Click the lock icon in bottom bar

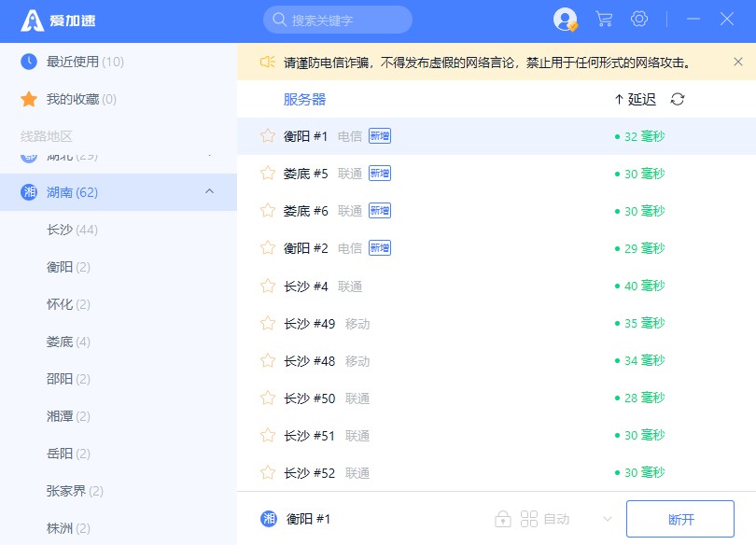(503, 519)
